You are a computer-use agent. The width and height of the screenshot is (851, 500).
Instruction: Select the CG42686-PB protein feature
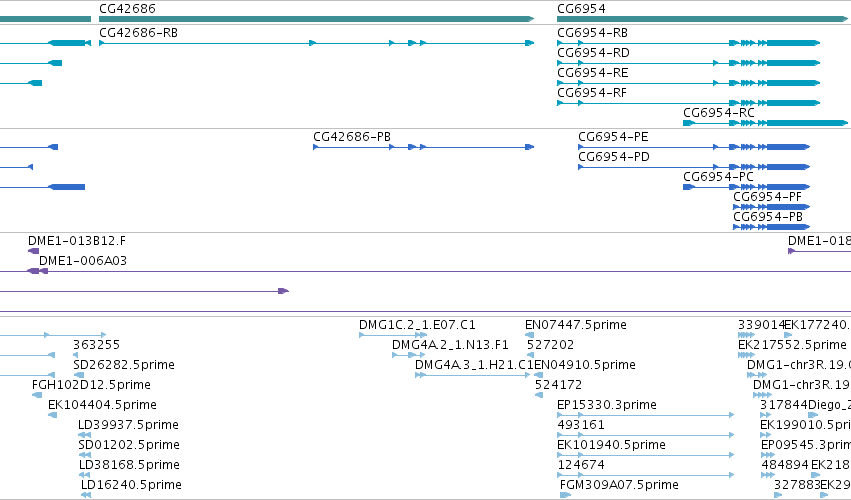pos(424,147)
